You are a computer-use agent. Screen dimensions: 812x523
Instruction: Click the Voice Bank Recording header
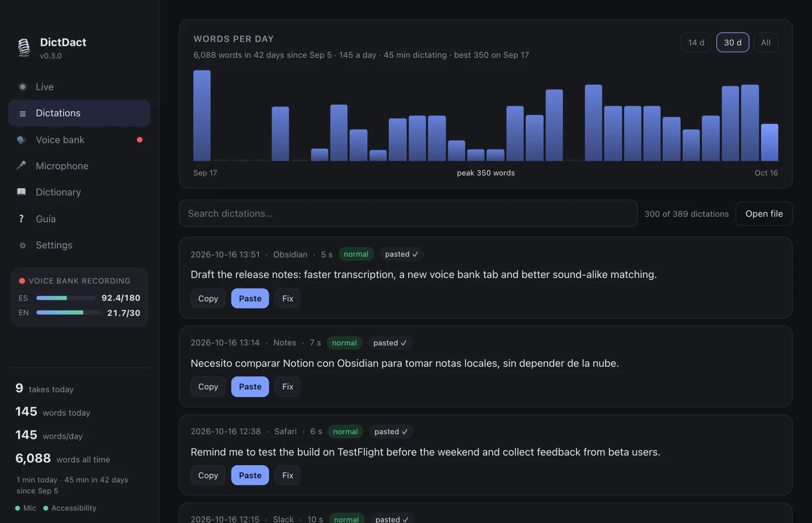tap(75, 281)
